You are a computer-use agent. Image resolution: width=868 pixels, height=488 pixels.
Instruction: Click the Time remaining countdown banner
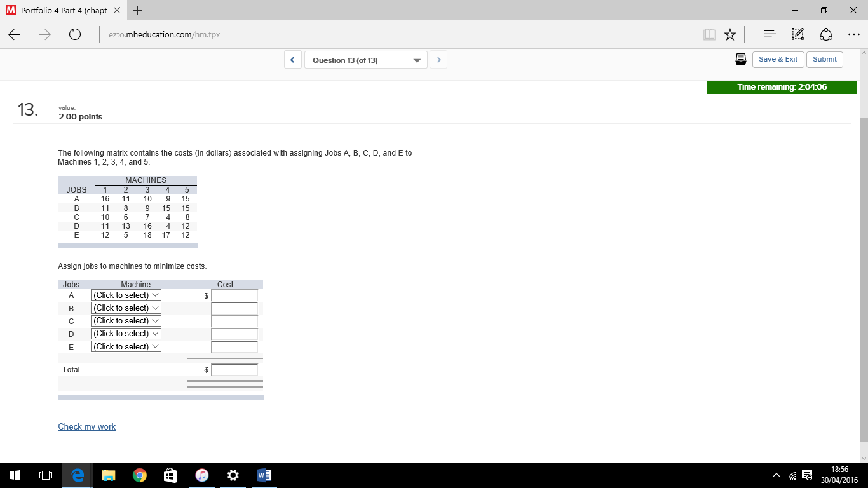(782, 87)
